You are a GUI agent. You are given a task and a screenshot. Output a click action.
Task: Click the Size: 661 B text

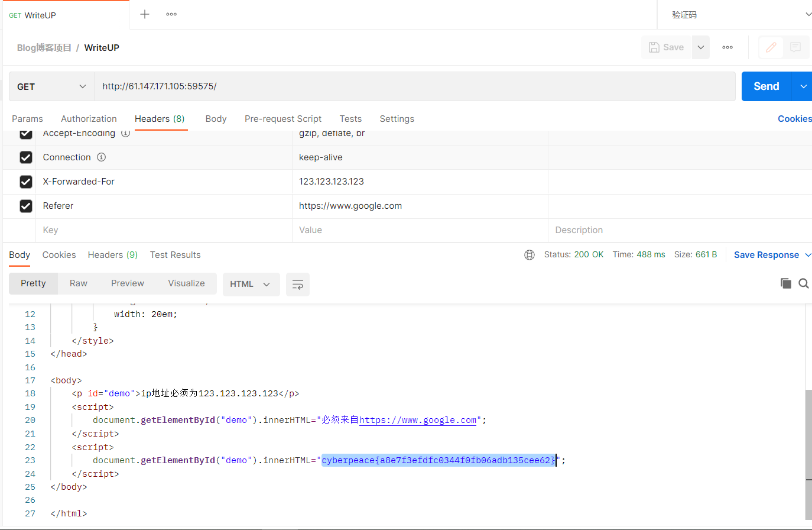tap(696, 255)
